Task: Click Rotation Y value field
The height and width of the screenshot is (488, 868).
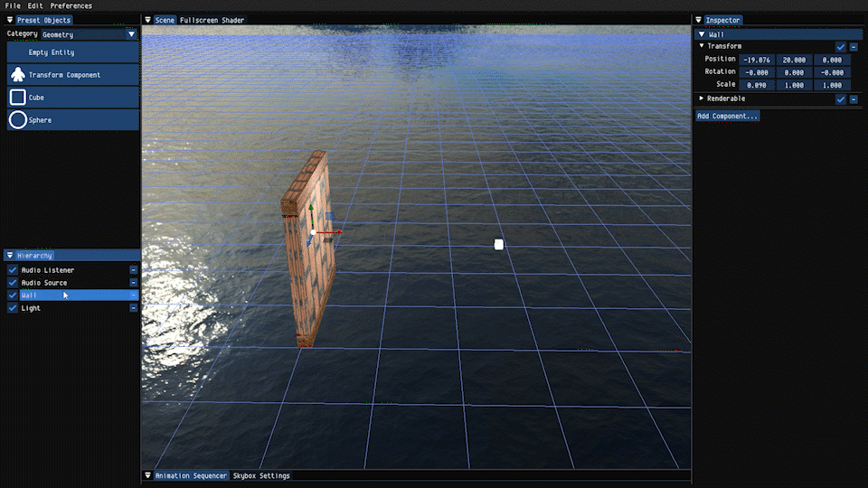Action: (x=794, y=72)
